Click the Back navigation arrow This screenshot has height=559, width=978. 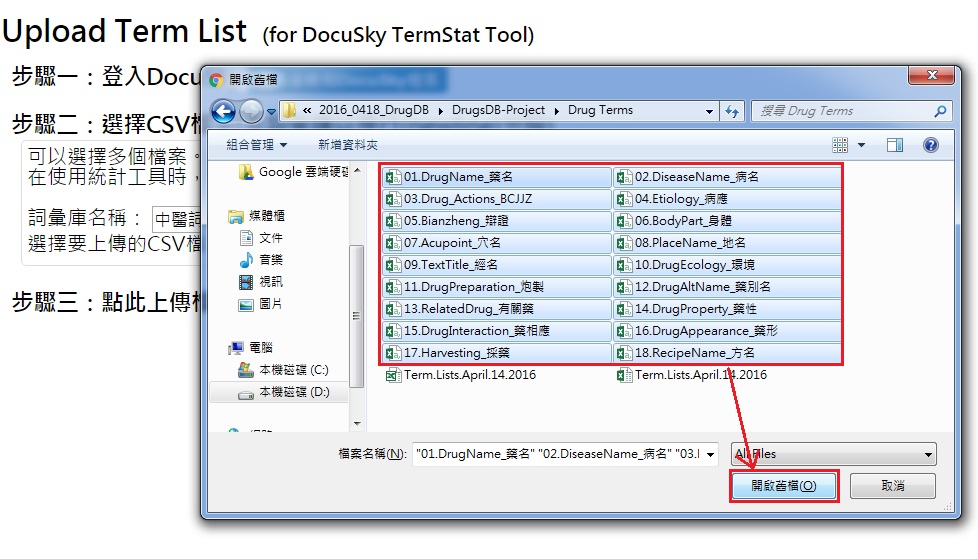(223, 112)
